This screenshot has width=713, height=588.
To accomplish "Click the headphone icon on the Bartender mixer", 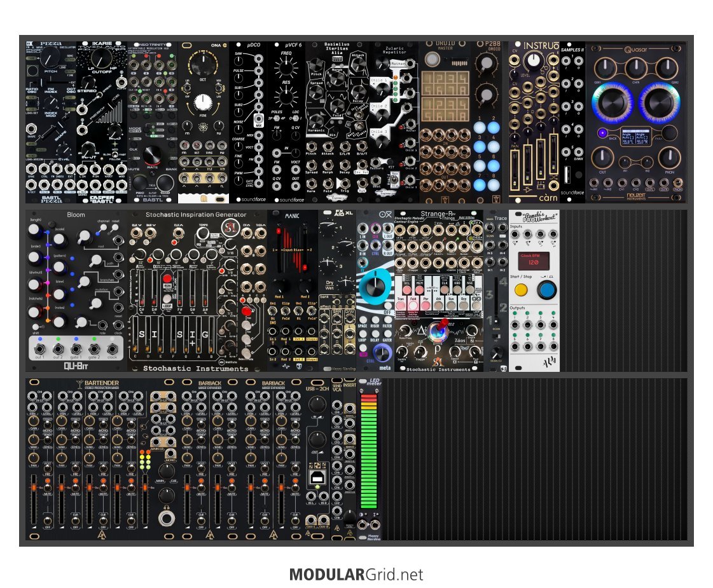I will (167, 507).
